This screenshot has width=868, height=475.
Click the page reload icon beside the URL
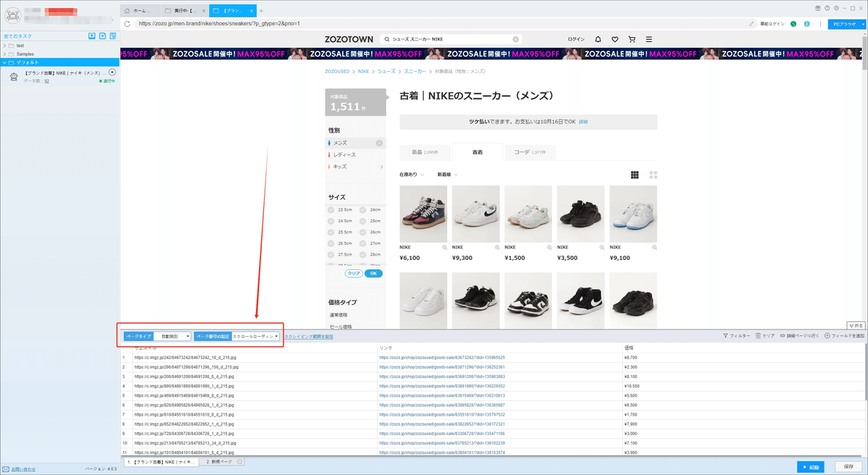127,24
